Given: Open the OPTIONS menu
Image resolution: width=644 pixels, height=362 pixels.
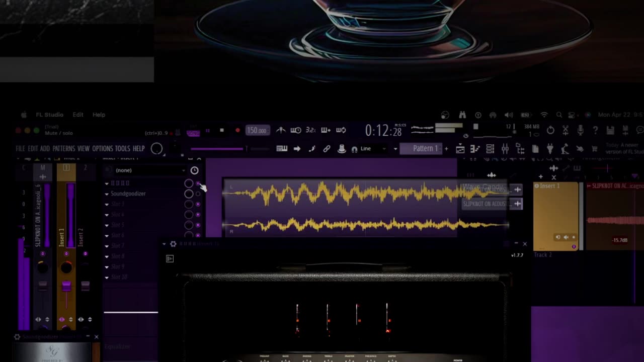Looking at the screenshot, I should 103,149.
